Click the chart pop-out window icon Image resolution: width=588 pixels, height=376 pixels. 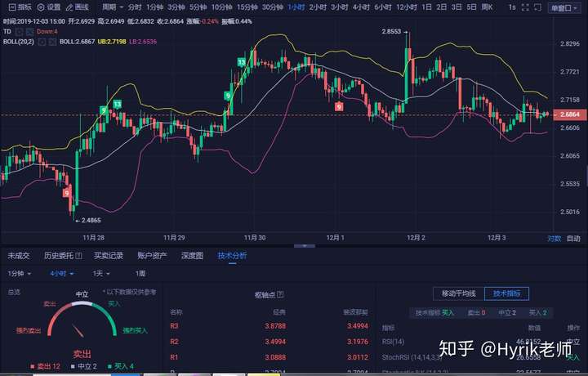point(537,7)
